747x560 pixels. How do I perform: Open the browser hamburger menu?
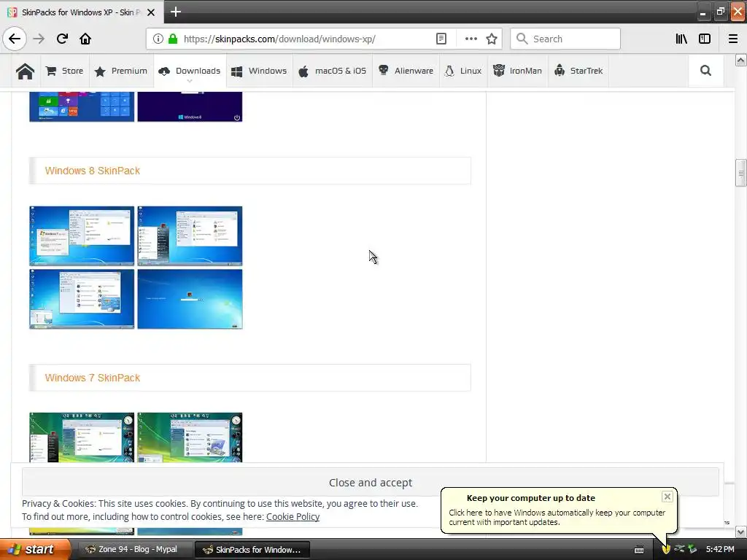[732, 39]
